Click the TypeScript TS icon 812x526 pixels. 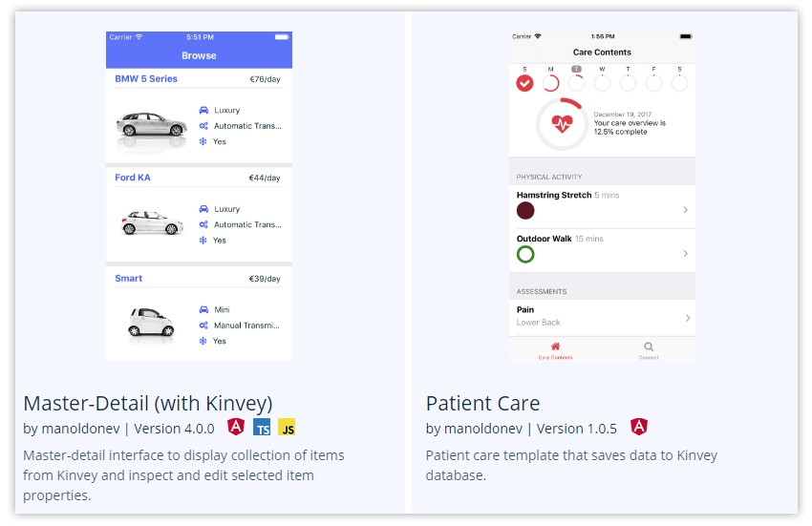click(262, 427)
